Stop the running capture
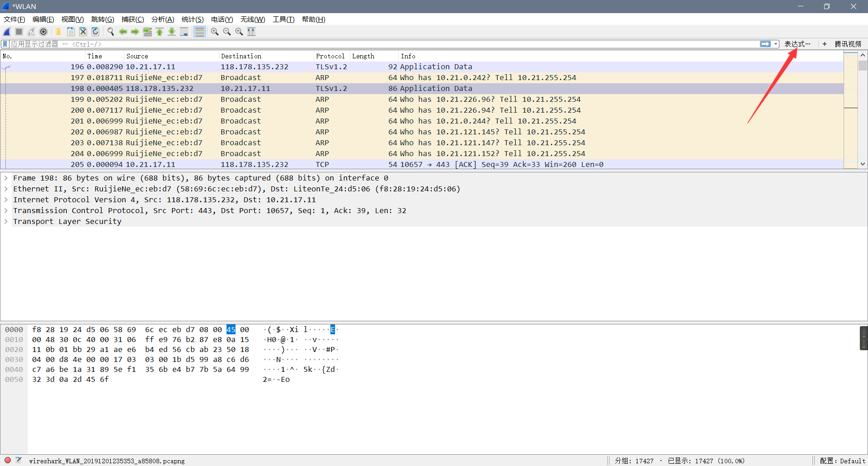868x466 pixels. pyautogui.click(x=19, y=32)
